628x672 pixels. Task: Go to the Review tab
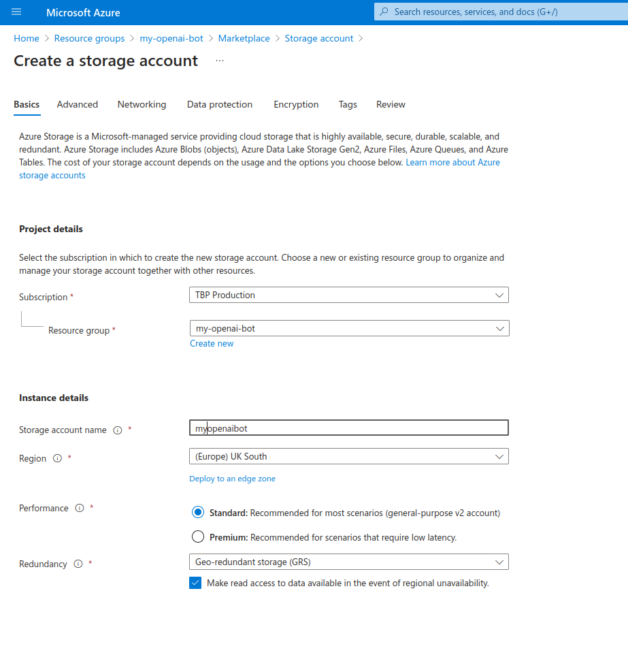pos(391,105)
